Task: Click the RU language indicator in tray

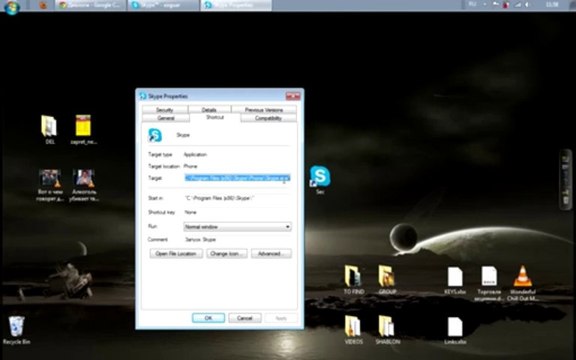Action: [472, 4]
